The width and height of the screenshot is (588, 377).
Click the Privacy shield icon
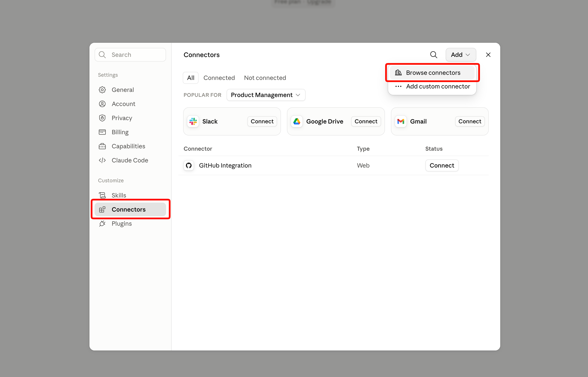[102, 118]
